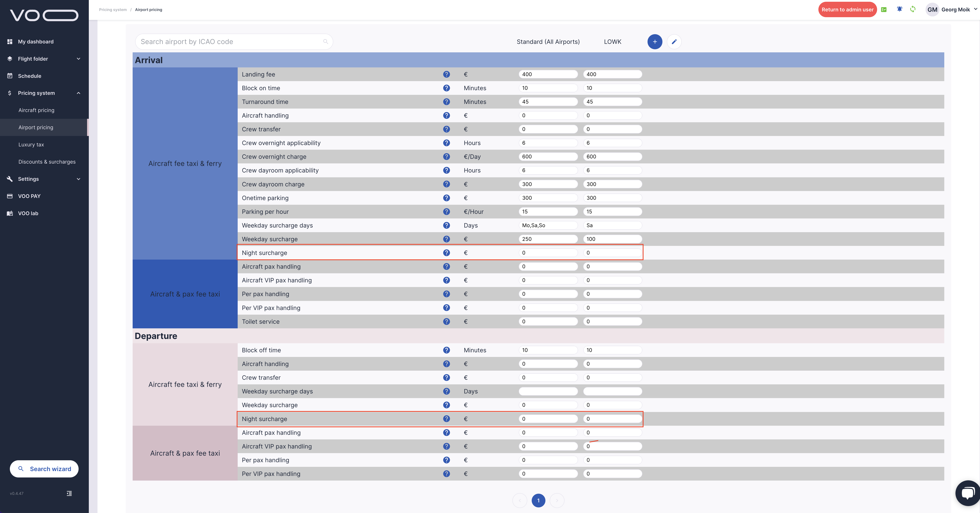Click the search magnifier in ICAO field

[326, 42]
